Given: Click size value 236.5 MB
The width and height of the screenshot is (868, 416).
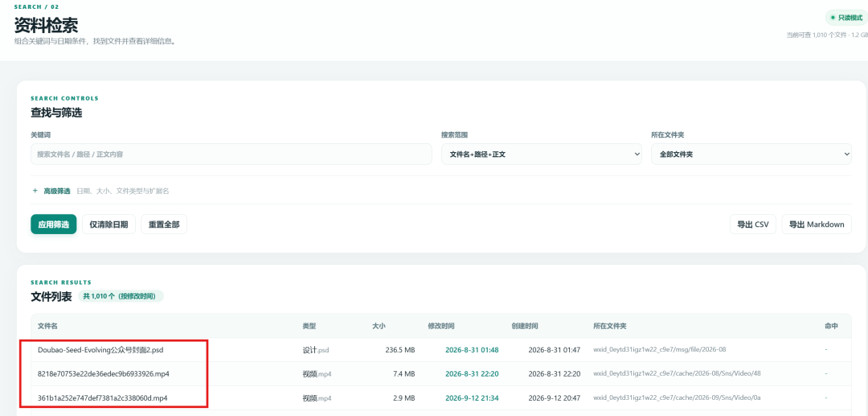Looking at the screenshot, I should [399, 350].
